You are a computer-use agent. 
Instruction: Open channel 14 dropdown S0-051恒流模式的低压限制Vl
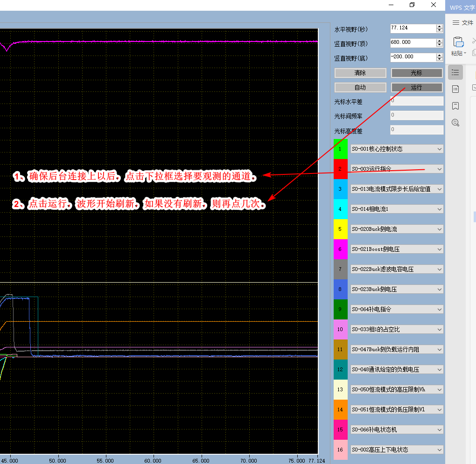tap(397, 409)
